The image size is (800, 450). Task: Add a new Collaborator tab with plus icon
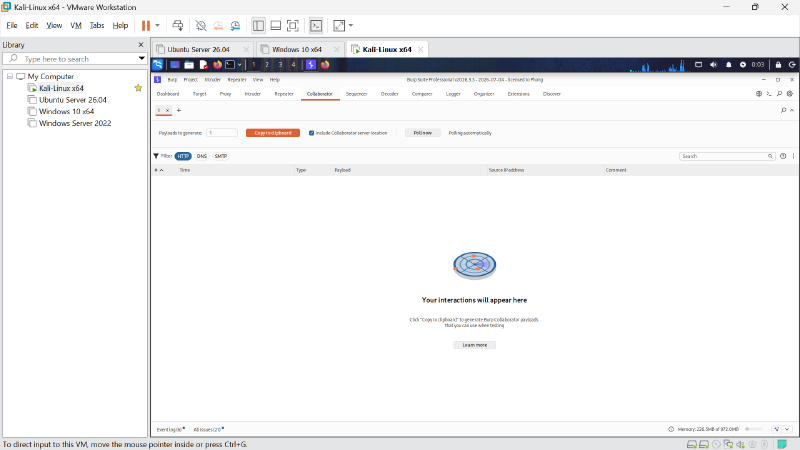179,110
